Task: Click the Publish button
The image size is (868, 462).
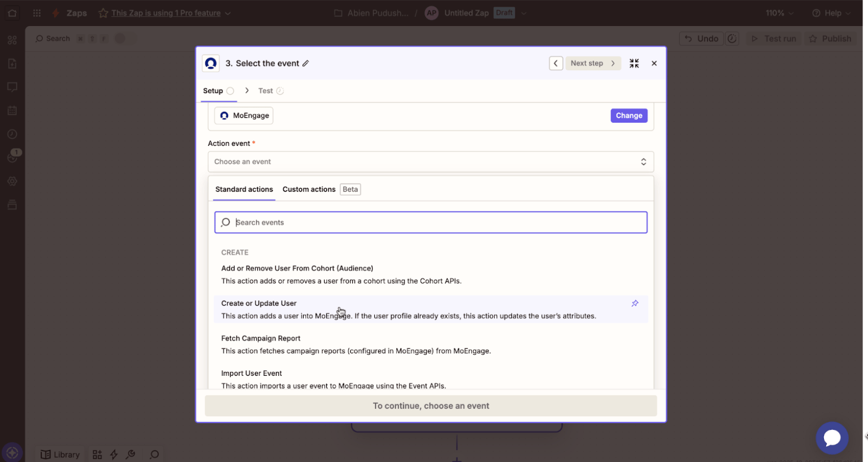Action: click(x=830, y=39)
